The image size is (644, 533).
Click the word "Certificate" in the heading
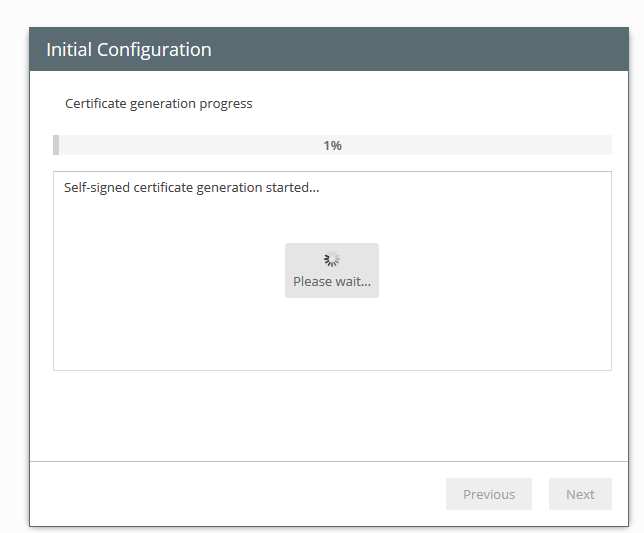[96, 104]
